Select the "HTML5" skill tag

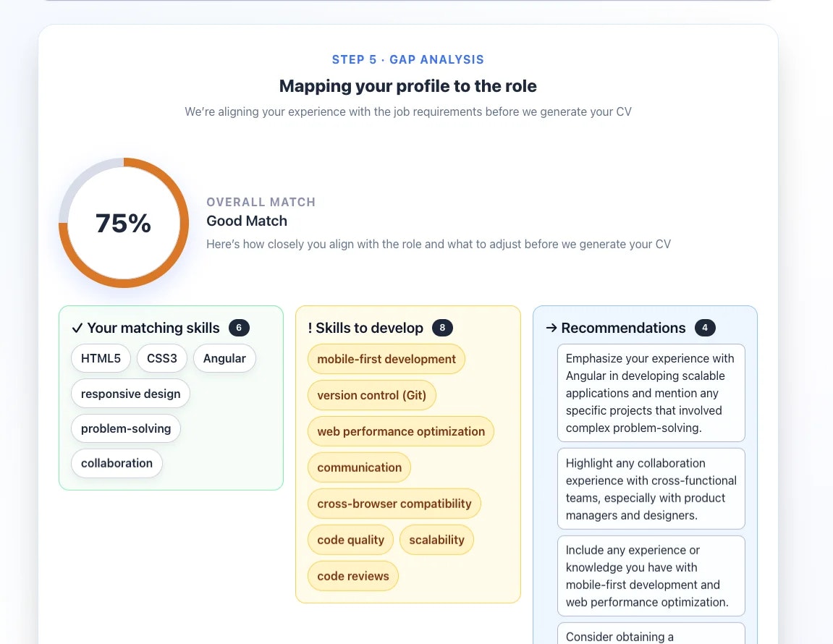(101, 357)
